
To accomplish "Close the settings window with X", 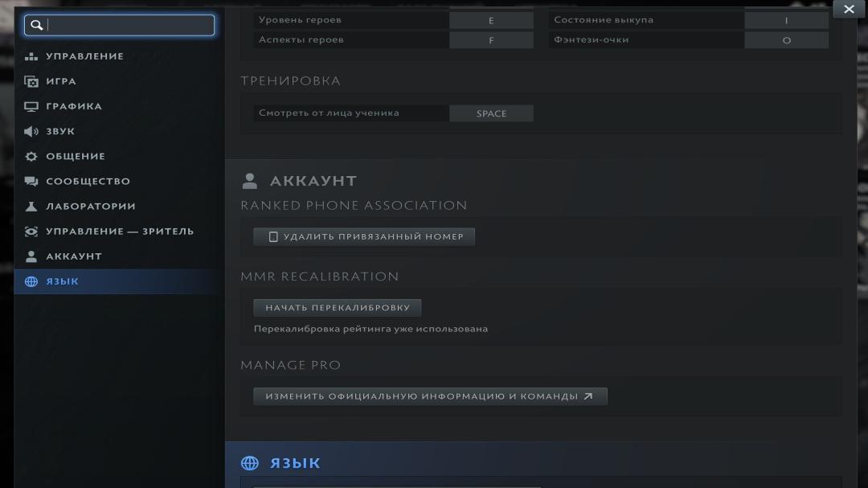I will 849,9.
